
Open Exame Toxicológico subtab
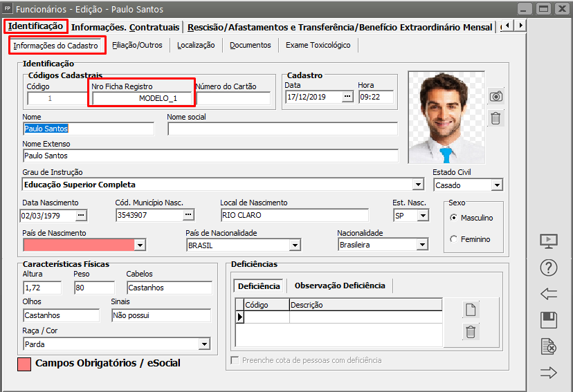pyautogui.click(x=318, y=45)
